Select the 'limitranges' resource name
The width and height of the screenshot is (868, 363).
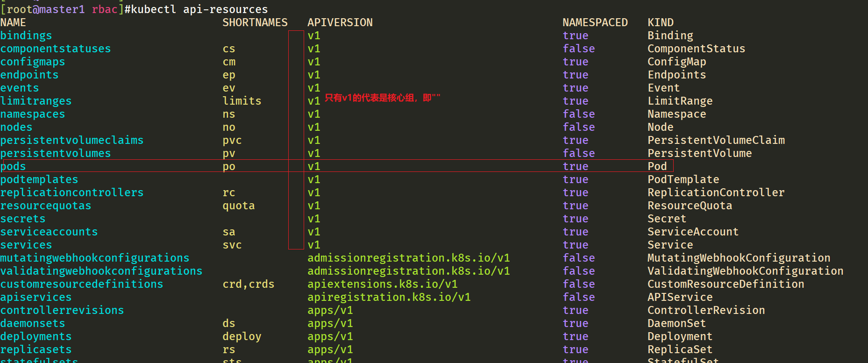36,101
